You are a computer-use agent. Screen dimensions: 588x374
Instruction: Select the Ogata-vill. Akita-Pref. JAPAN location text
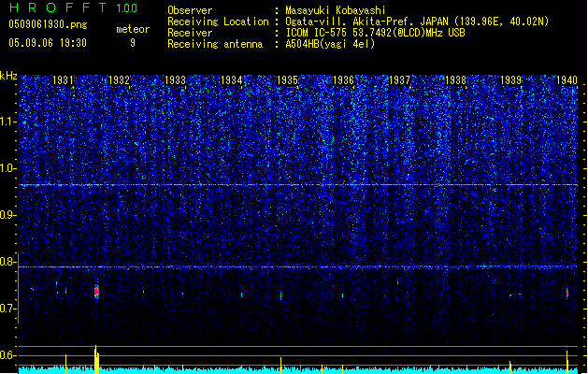pyautogui.click(x=417, y=22)
